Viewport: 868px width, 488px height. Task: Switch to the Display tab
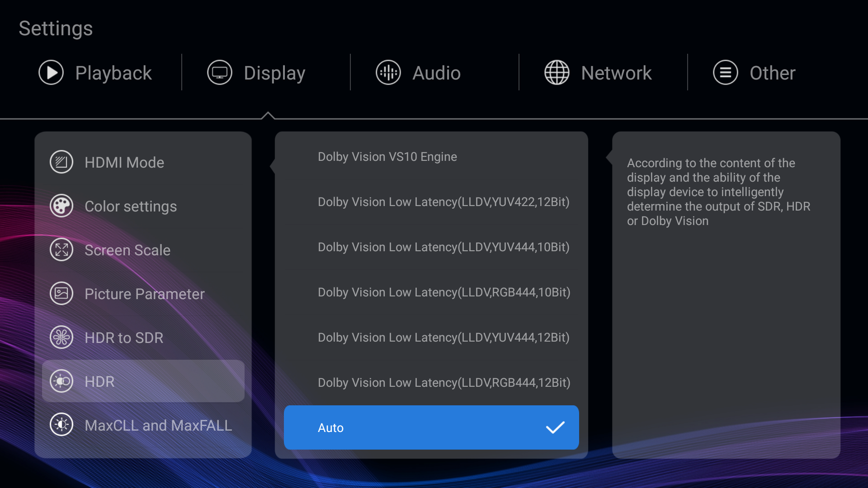[256, 73]
